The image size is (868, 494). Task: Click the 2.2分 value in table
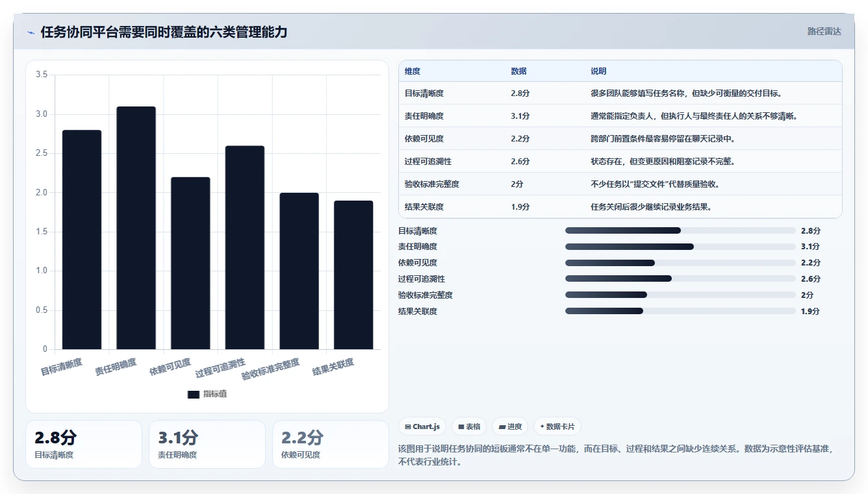pyautogui.click(x=520, y=139)
